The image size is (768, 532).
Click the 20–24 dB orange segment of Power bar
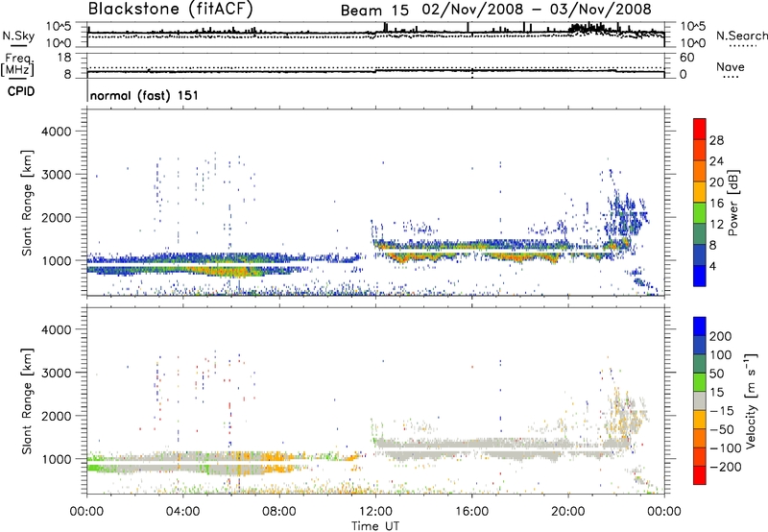(700, 171)
